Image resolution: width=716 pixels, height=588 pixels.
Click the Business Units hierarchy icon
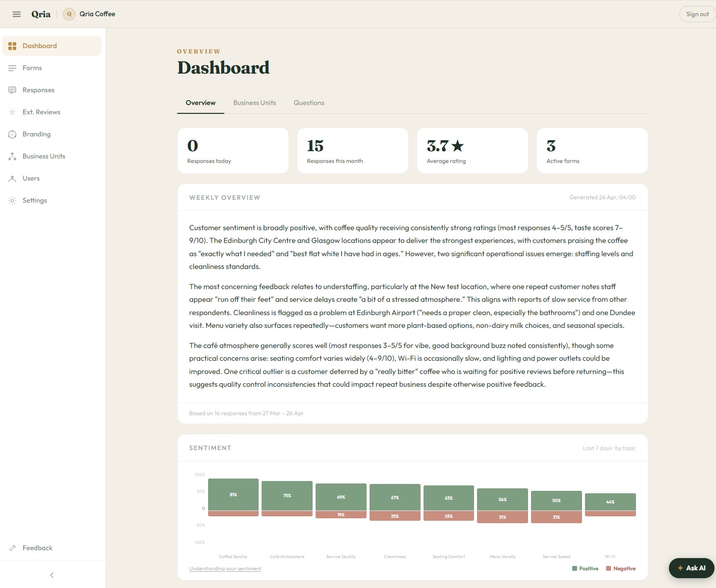[x=12, y=157]
